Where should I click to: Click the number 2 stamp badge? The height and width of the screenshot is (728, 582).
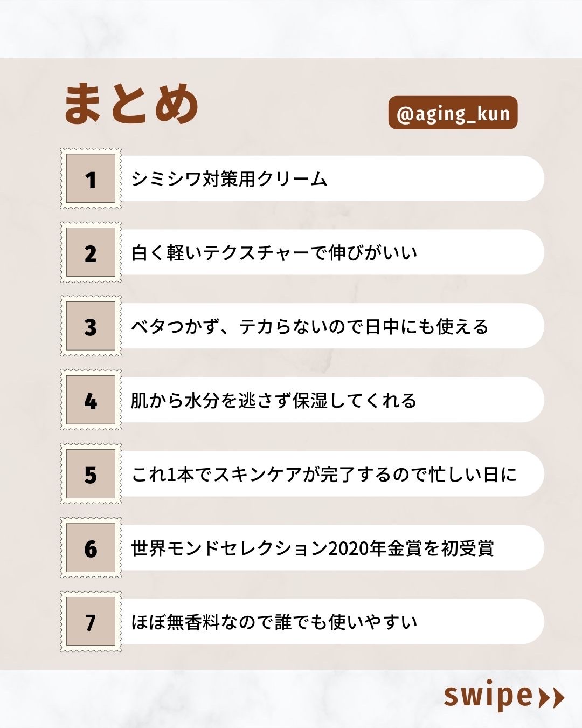pyautogui.click(x=91, y=252)
